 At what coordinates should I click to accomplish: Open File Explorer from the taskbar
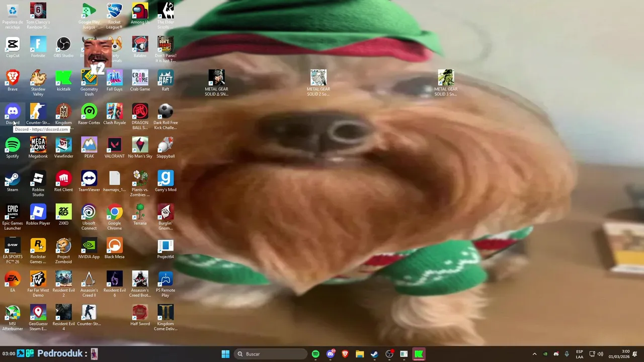click(x=360, y=354)
